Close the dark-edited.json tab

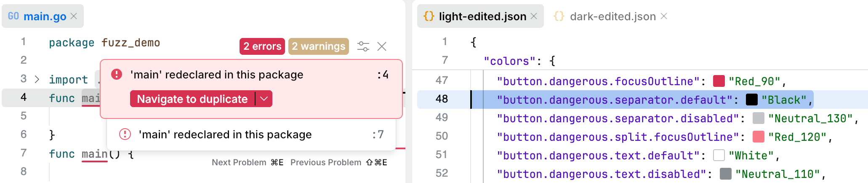point(664,16)
